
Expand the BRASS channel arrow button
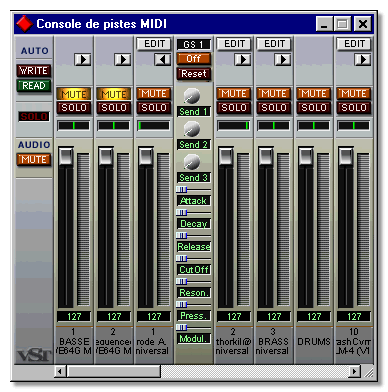(282, 60)
